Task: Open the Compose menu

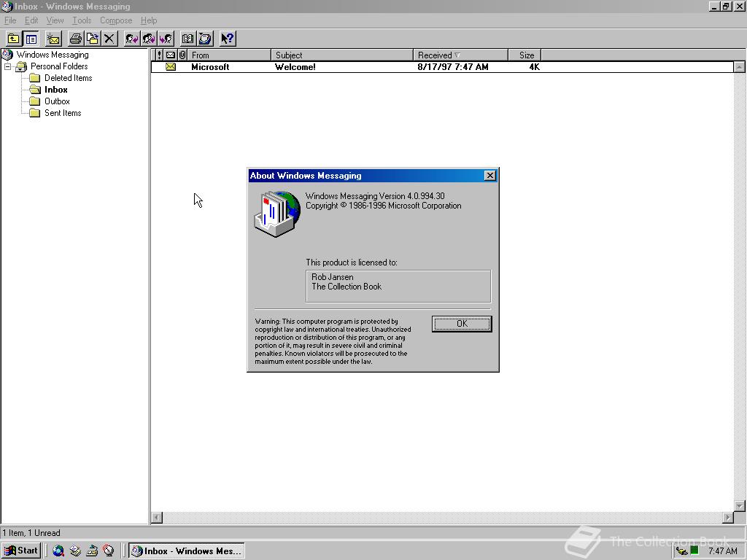Action: (116, 20)
